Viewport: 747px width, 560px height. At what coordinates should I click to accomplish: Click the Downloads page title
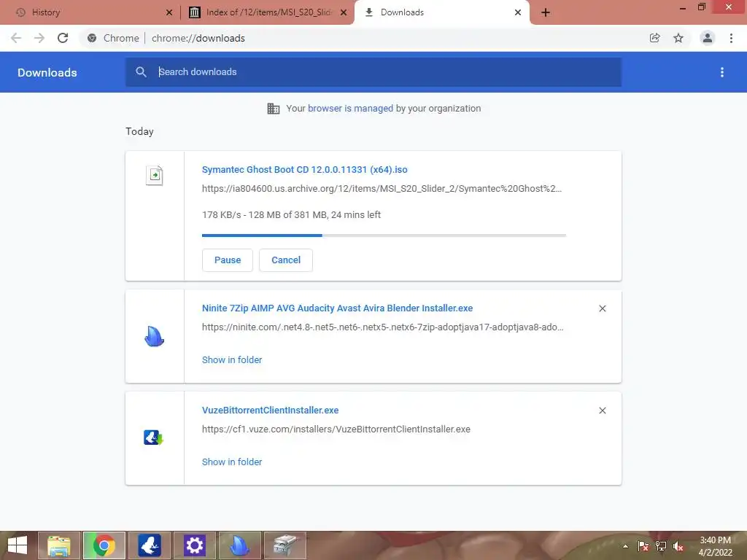point(47,72)
